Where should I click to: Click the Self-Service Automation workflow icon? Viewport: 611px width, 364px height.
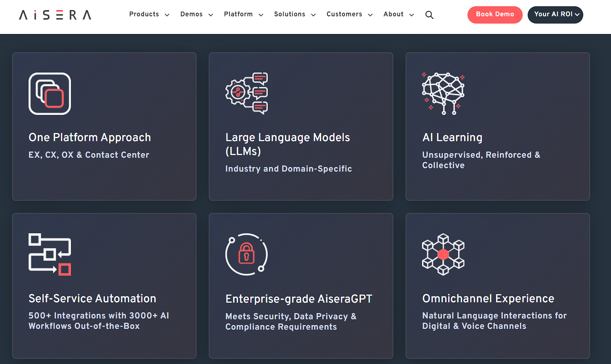pyautogui.click(x=50, y=255)
